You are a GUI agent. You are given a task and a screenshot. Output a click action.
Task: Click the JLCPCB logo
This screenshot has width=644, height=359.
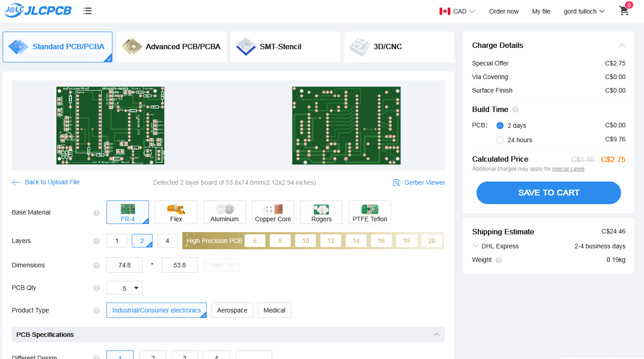pyautogui.click(x=38, y=11)
